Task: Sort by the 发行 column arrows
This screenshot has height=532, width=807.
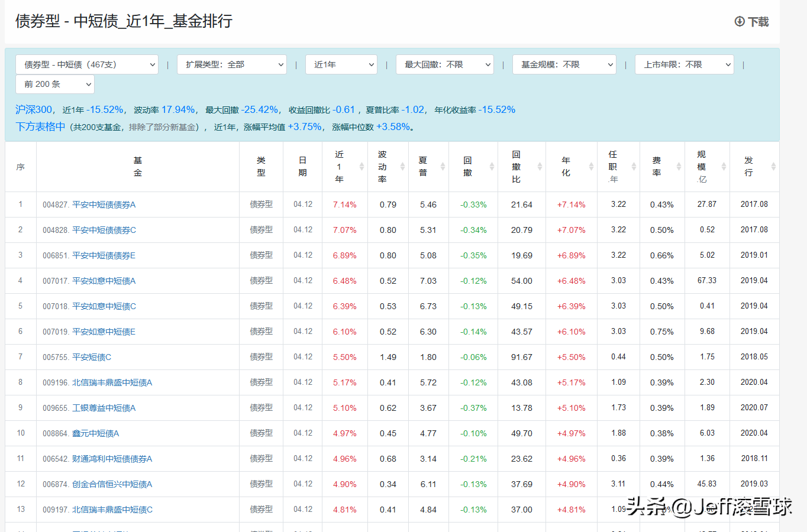Action: pyautogui.click(x=773, y=167)
